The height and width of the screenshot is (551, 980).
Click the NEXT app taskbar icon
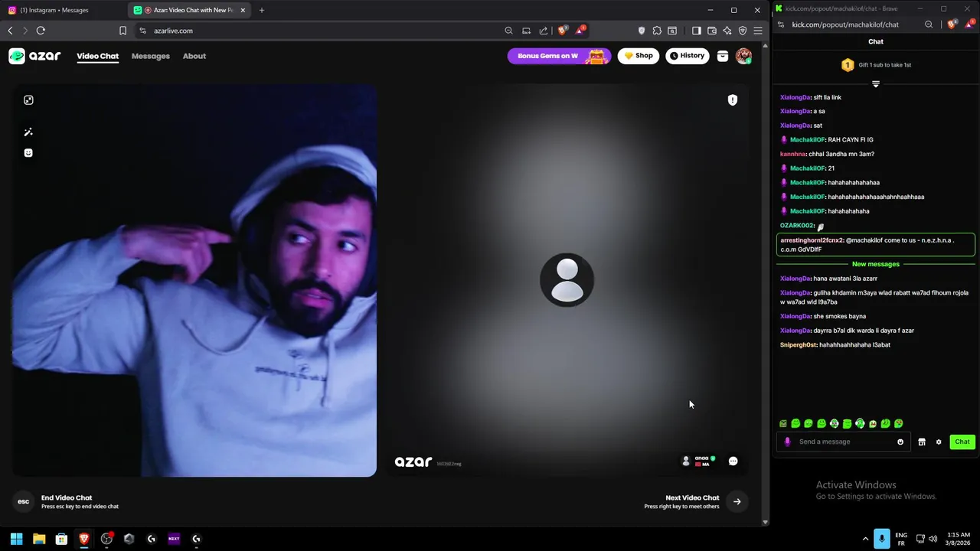(174, 539)
